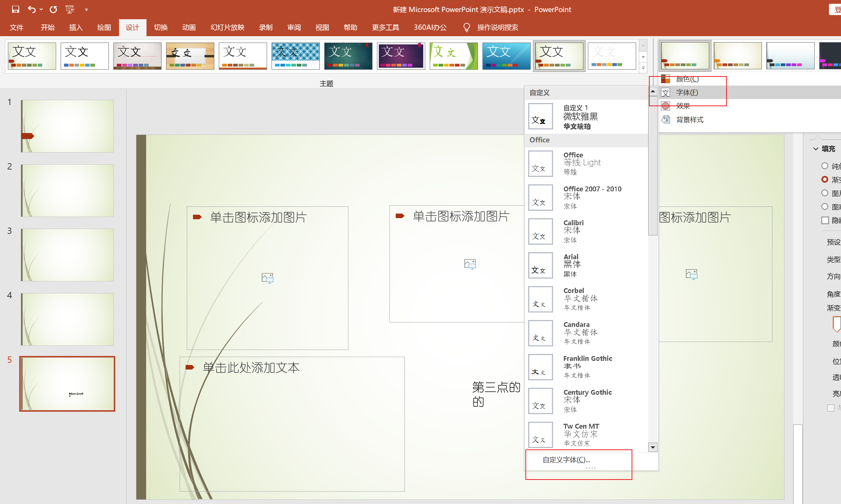Select slide 3 thumbnail
Viewport: 841px width, 504px height.
[67, 255]
